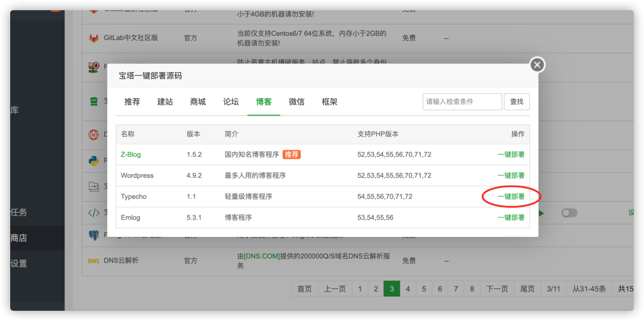Click the green play arrow icon
The image size is (644, 321).
[541, 214]
